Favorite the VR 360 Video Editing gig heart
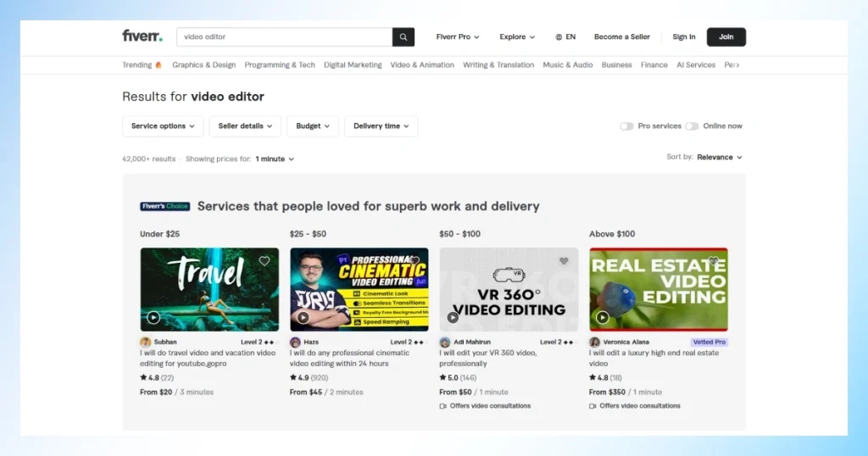Viewport: 868px width, 456px height. click(x=564, y=261)
